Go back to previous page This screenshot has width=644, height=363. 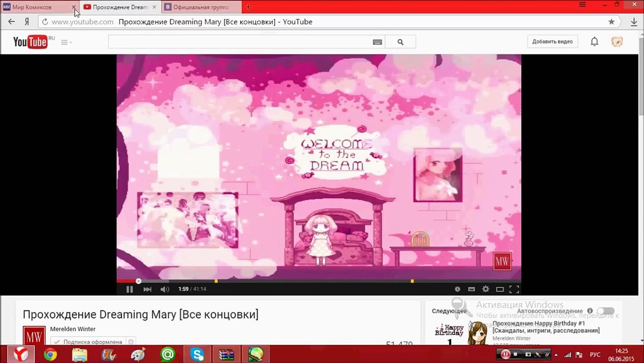(12, 22)
